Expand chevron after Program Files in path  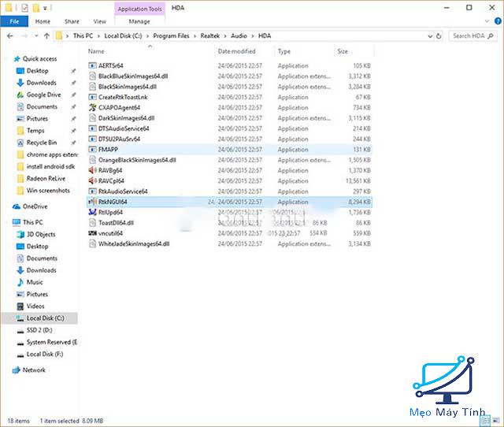[x=195, y=36]
